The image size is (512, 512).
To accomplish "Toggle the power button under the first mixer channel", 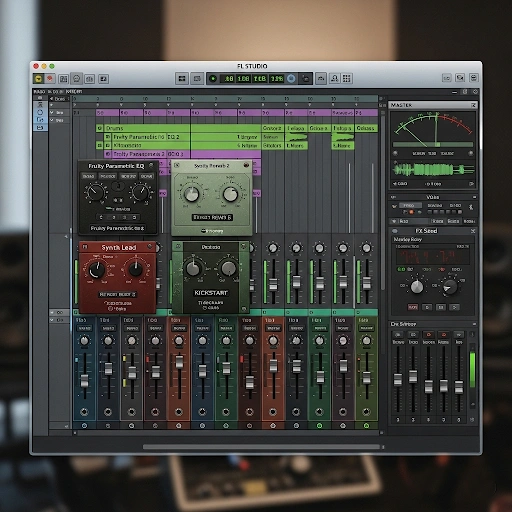I will coord(84,426).
